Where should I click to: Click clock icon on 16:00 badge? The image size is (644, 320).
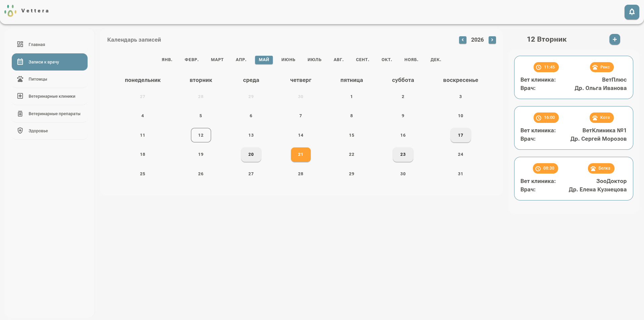point(539,118)
